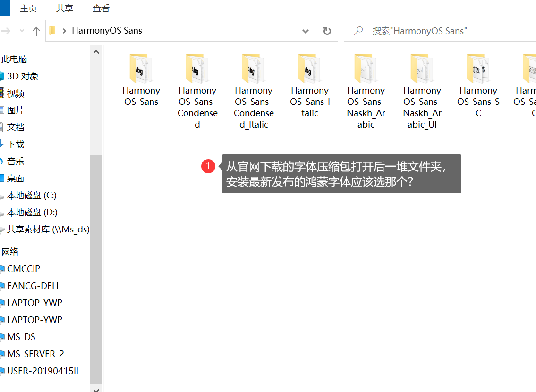Open the HarmonyOS_Sans folder
The image size is (536, 392).
tap(141, 81)
